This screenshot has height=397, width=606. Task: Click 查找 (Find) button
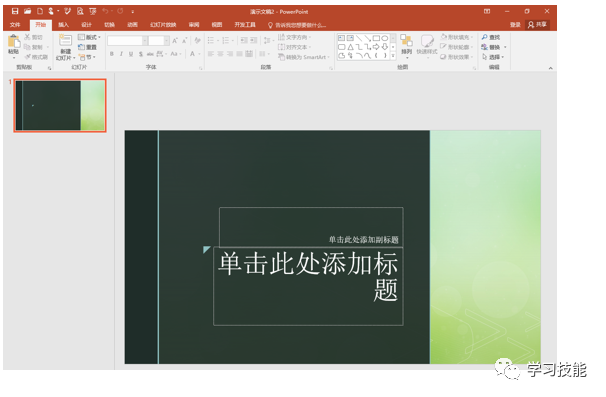pos(491,37)
